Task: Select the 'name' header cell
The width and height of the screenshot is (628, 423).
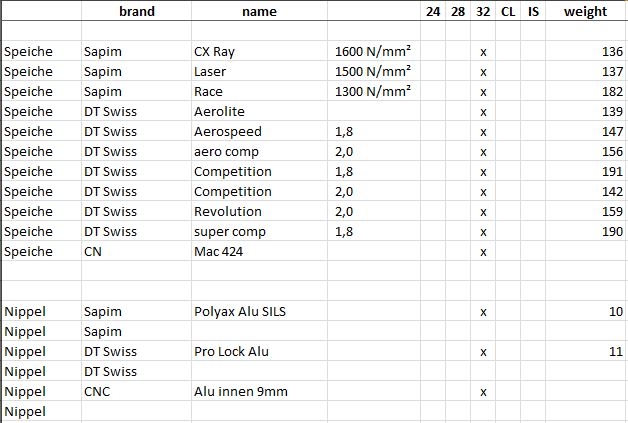Action: tap(259, 11)
